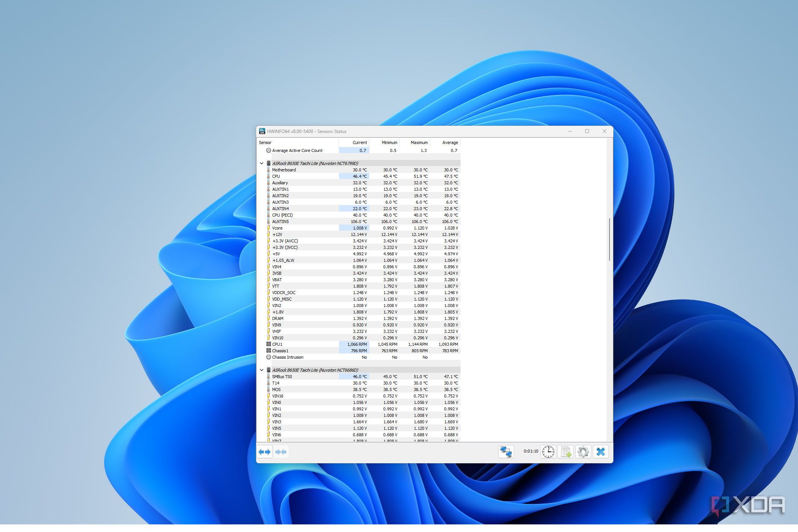Select the SMBus TS0 temperature row
The width and height of the screenshot is (798, 532).
pyautogui.click(x=359, y=377)
